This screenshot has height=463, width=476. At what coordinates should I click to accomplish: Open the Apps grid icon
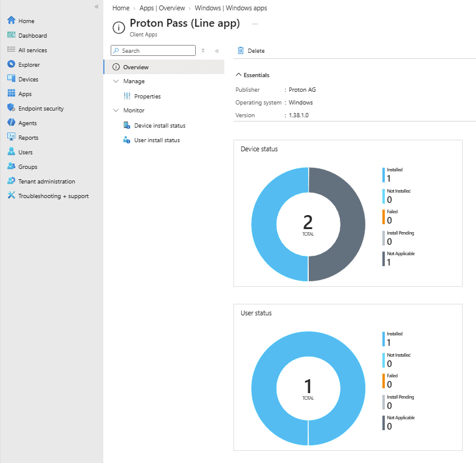pos(11,93)
